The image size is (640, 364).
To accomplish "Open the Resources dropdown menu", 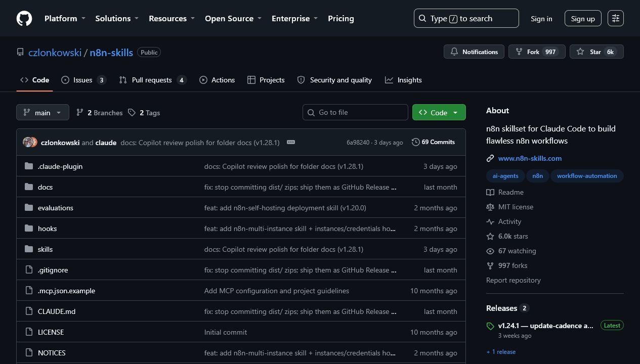I will tap(172, 19).
